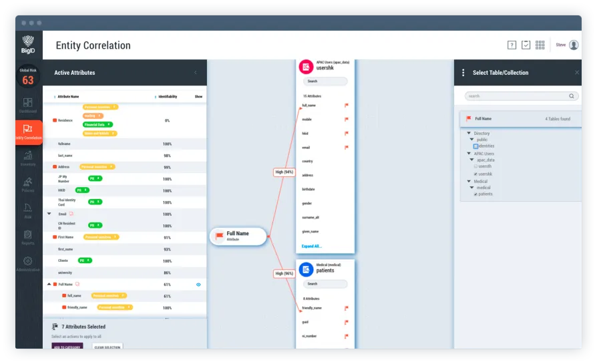Go to Policies in the sidebar
This screenshot has width=597, height=364.
(x=27, y=184)
